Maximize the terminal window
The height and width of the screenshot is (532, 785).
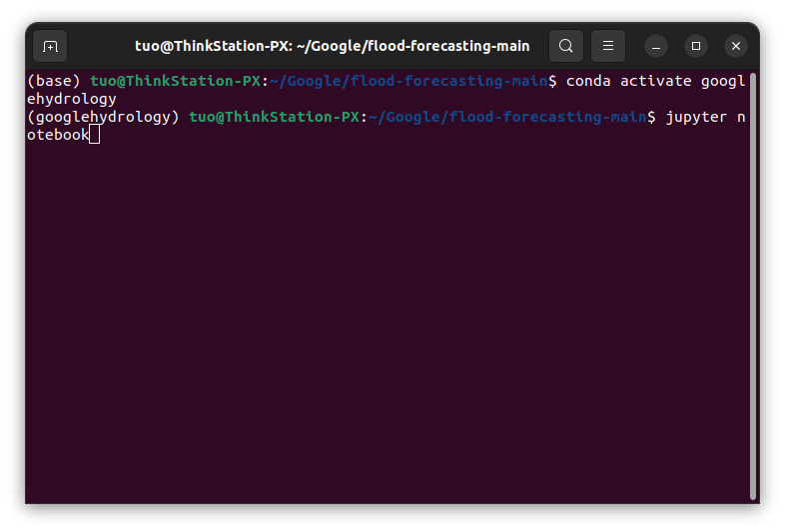click(x=696, y=46)
